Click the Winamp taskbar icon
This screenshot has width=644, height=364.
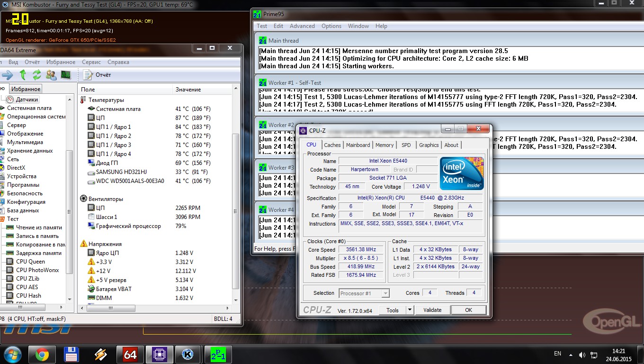point(100,354)
